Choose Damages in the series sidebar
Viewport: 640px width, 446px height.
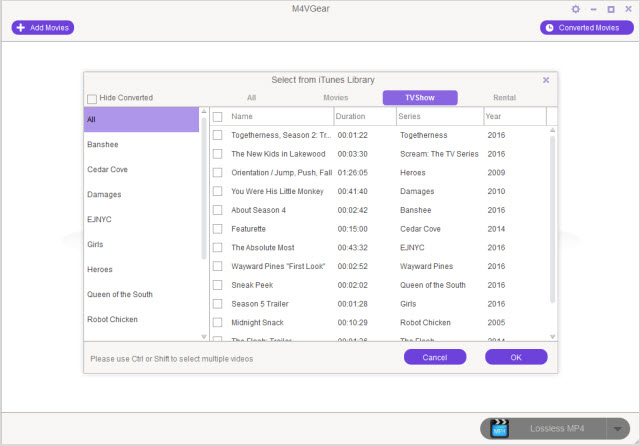[141, 195]
